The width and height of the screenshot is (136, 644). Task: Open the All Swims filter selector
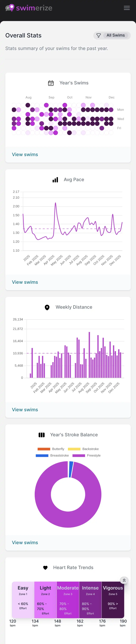[116, 35]
